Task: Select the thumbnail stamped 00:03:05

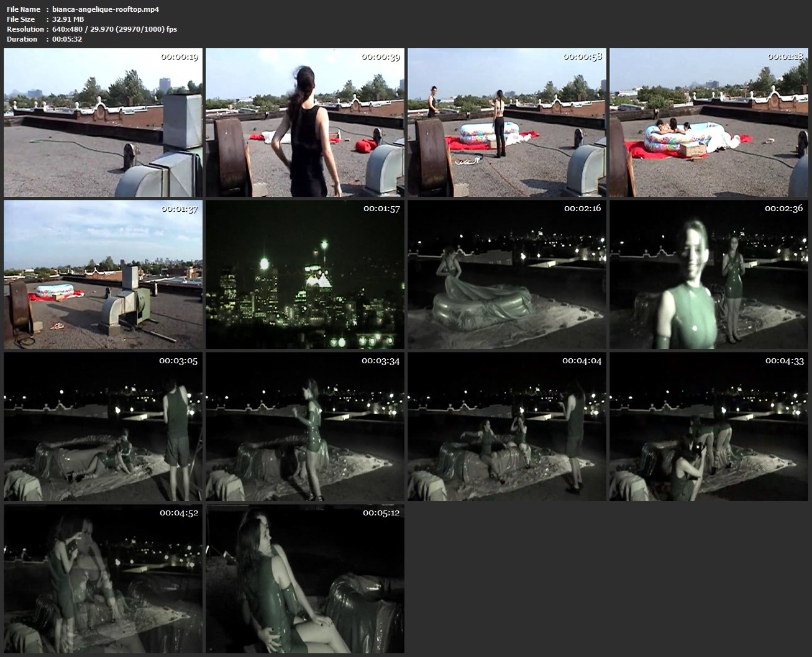Action: tap(103, 427)
